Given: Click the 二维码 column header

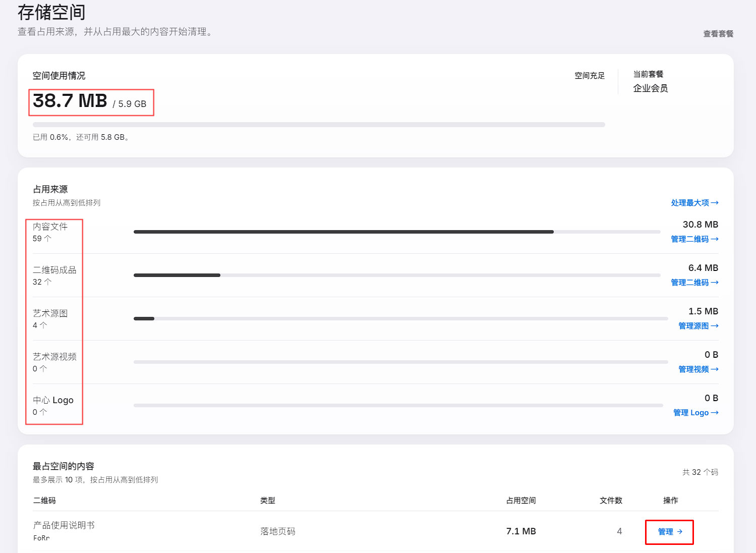Looking at the screenshot, I should tap(44, 501).
